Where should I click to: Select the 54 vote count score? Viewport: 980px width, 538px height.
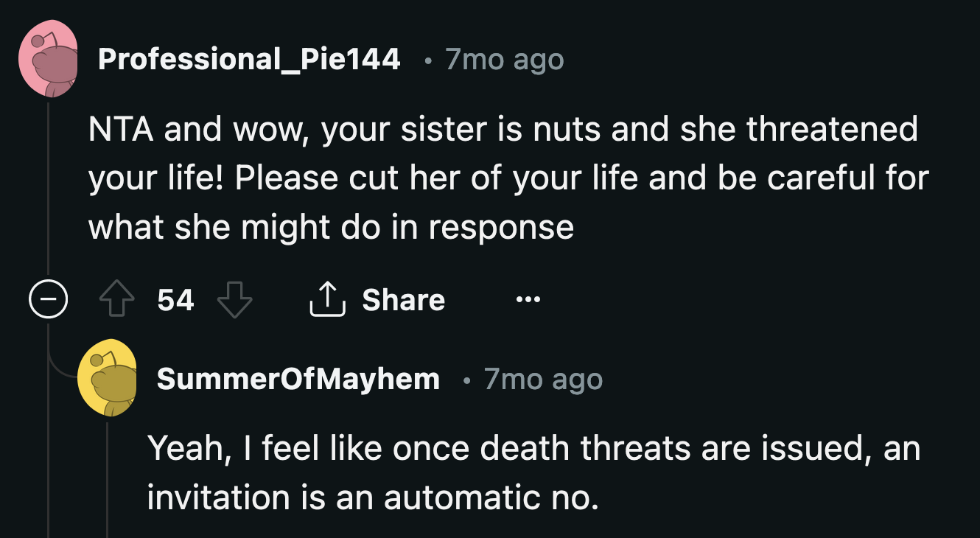pos(176,299)
